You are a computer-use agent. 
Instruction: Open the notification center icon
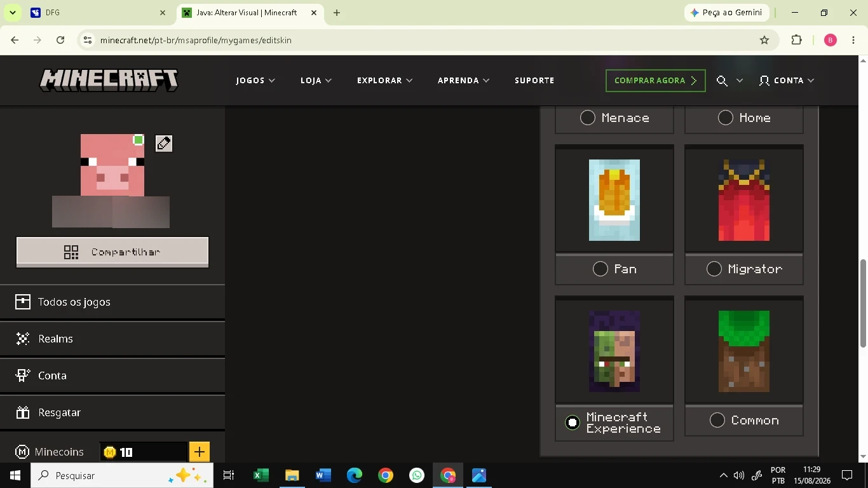pyautogui.click(x=847, y=475)
